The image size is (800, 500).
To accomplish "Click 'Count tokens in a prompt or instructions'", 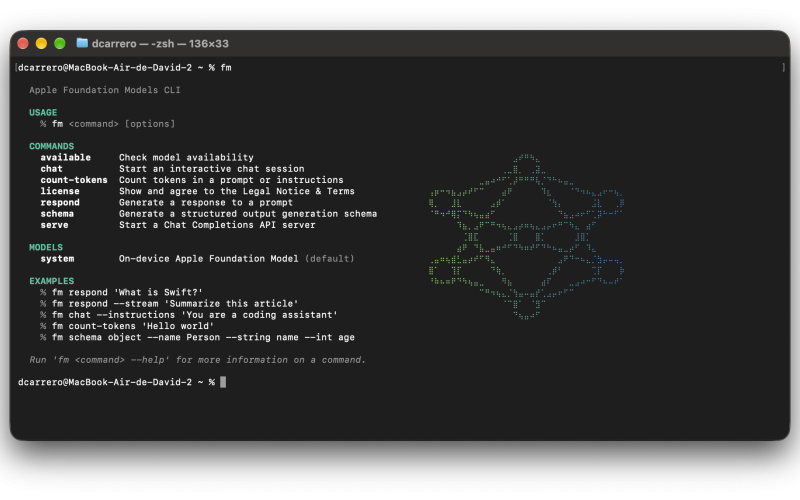I will point(231,180).
